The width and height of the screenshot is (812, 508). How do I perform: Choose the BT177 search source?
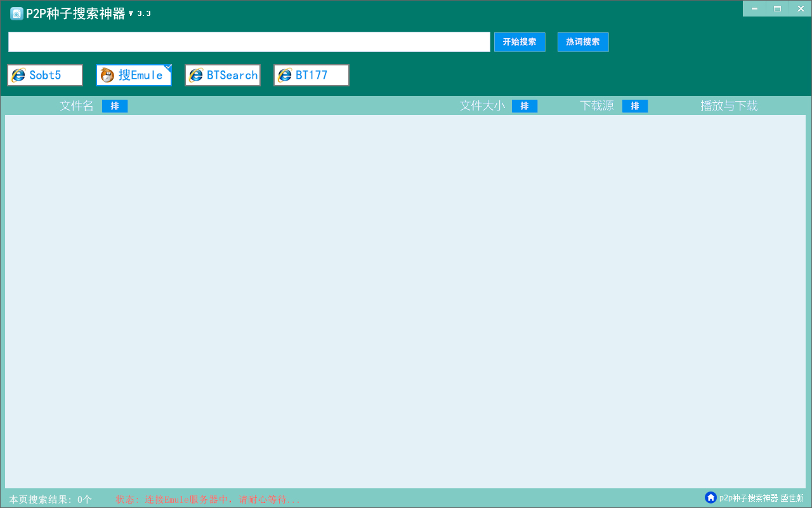click(x=311, y=75)
